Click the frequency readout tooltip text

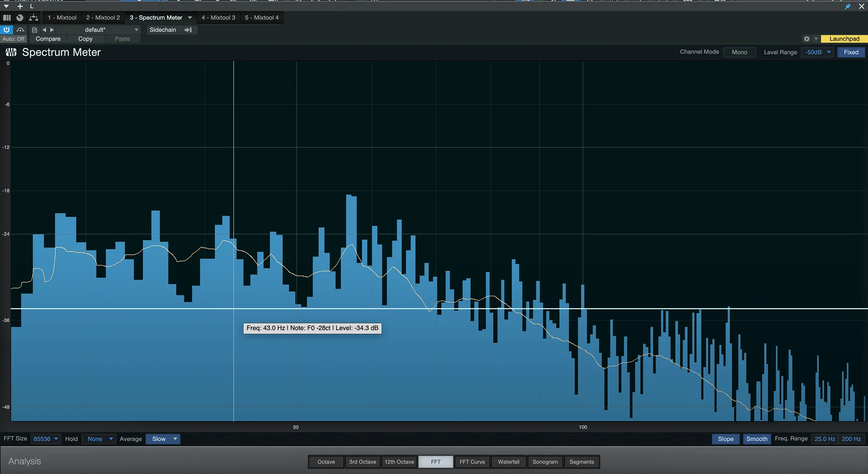point(312,328)
